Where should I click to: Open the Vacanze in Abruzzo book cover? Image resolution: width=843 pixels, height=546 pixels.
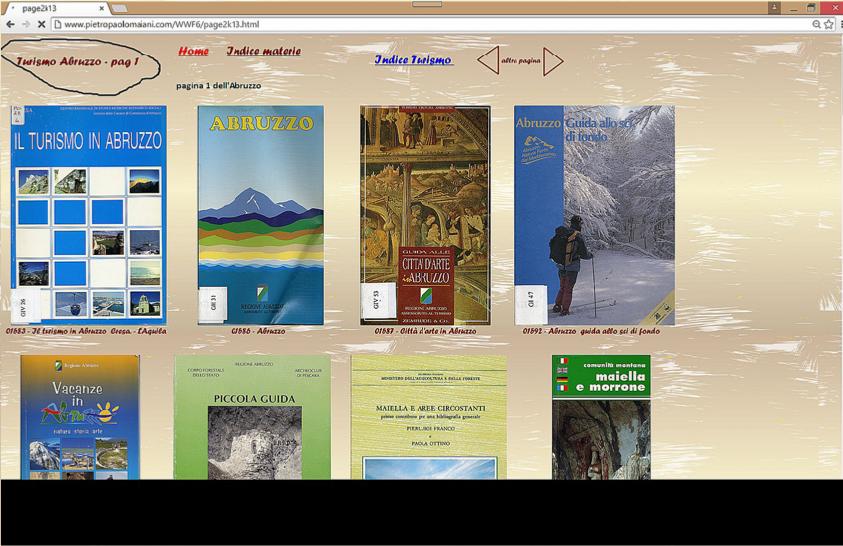pyautogui.click(x=80, y=417)
